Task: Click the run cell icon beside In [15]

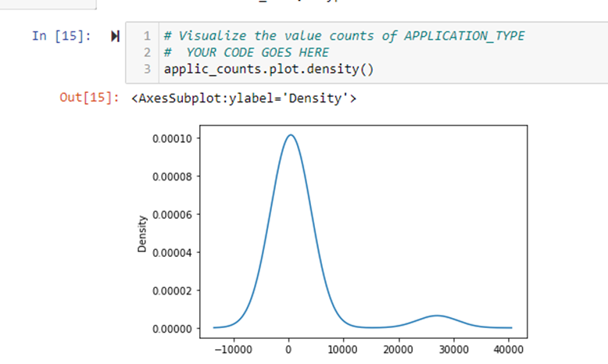Action: tap(115, 37)
